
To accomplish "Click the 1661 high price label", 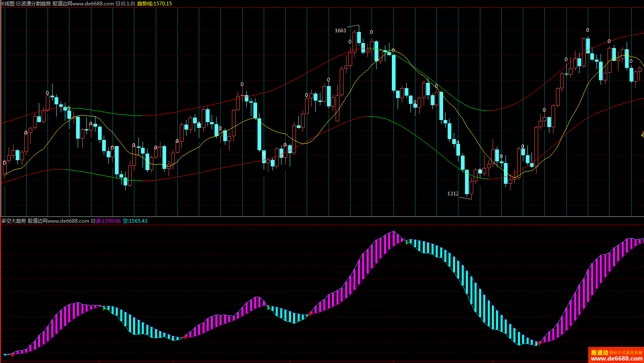I will 340,31.
